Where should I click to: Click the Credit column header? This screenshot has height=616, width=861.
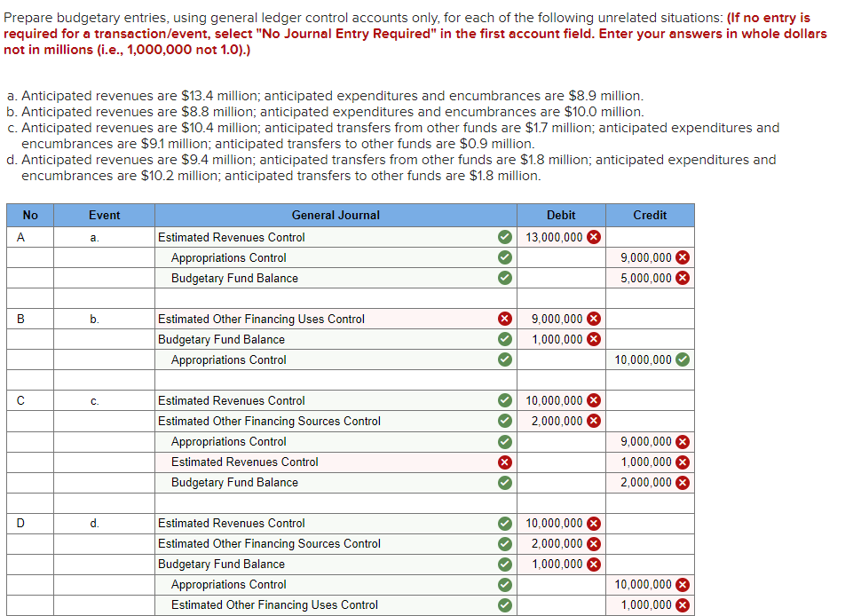point(650,215)
